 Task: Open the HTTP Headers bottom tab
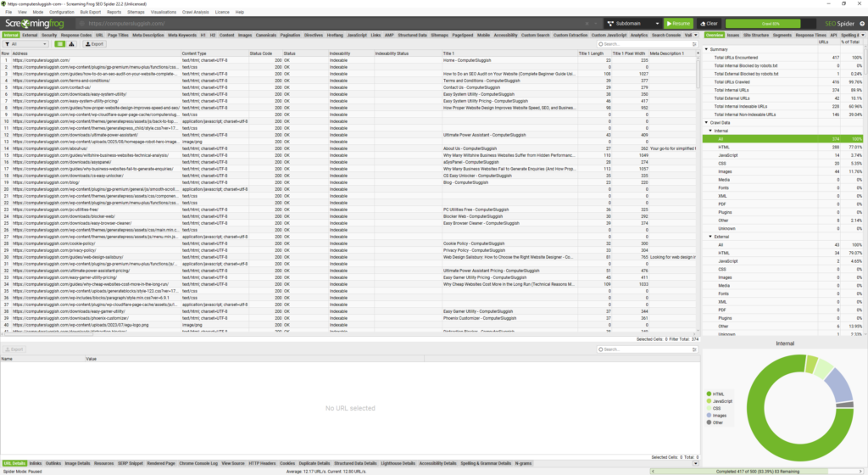tap(262, 463)
